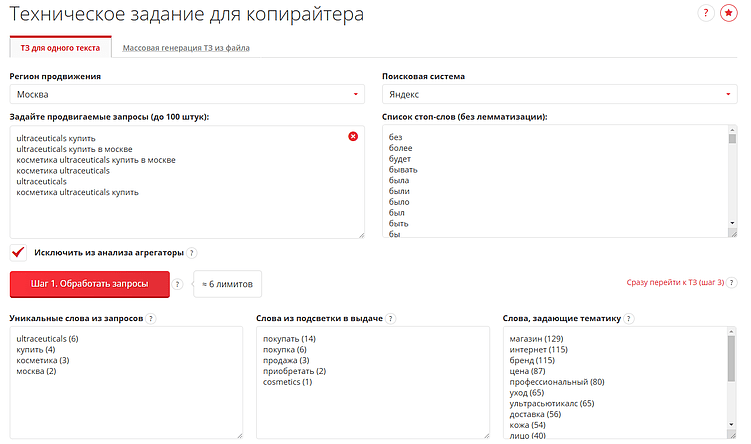
Task: Open help icon next to aggregators checkbox label
Action: pos(192,253)
